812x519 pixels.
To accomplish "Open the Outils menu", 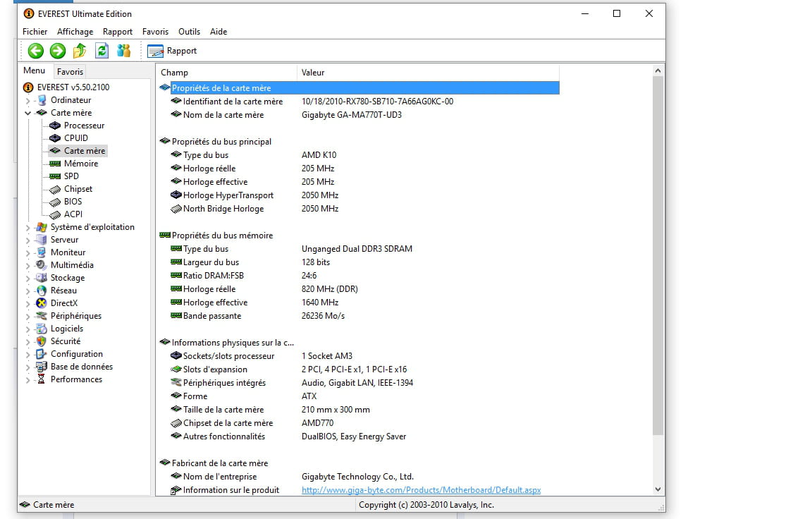I will [189, 32].
